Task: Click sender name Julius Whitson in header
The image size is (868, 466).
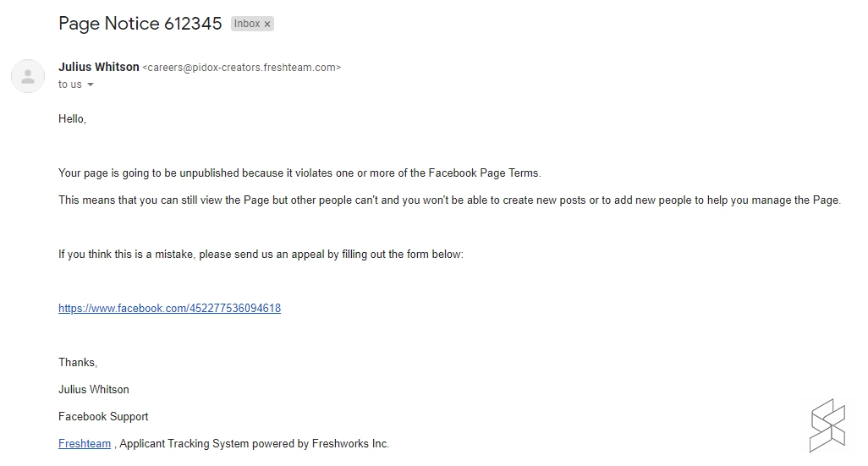Action: tap(99, 67)
